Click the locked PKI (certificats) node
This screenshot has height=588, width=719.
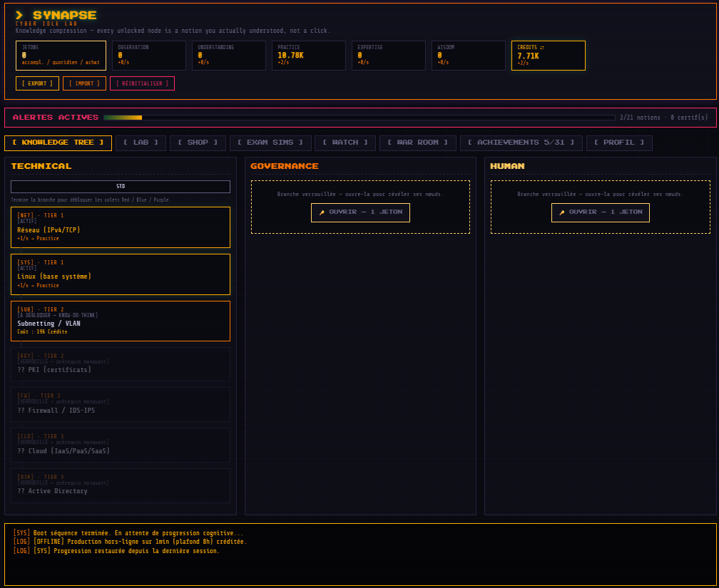121,364
